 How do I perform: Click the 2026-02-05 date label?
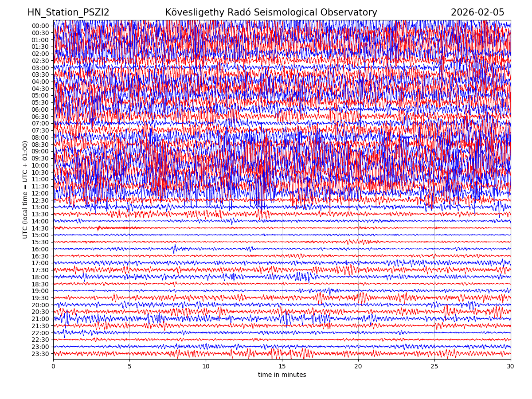click(x=477, y=12)
